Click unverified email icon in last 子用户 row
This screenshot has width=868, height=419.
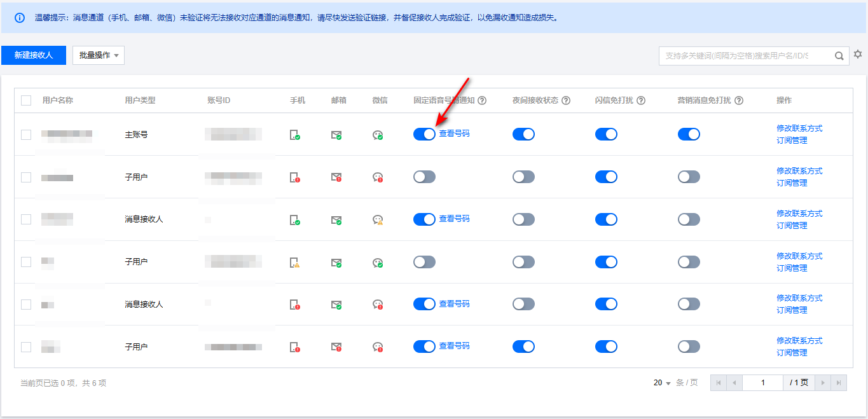click(336, 347)
